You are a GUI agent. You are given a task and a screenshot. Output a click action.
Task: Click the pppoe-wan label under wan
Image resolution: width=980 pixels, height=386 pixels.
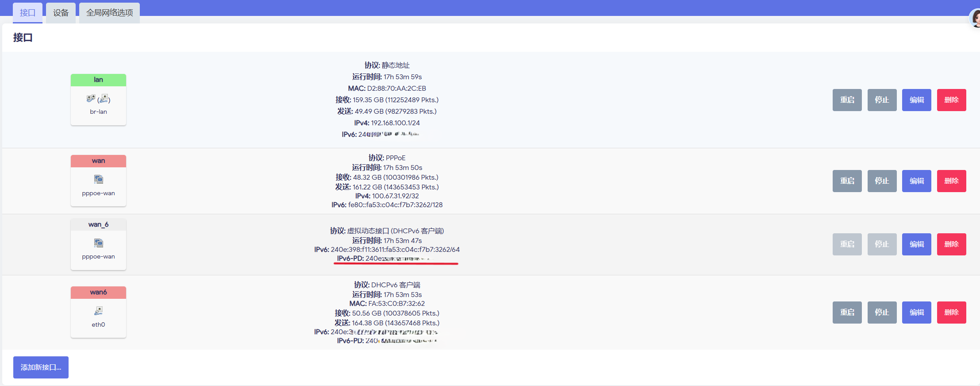point(98,193)
